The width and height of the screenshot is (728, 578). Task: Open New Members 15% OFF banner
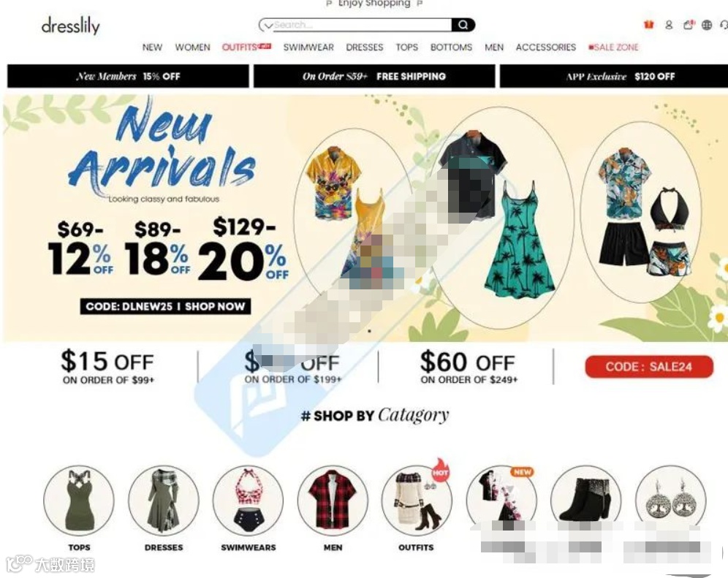(x=128, y=76)
